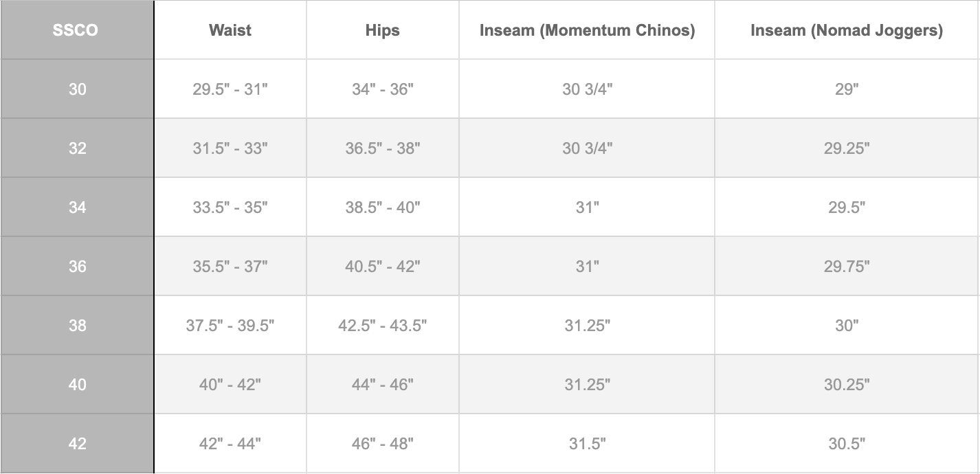Viewport: 980px width, 474px height.
Task: Click the SSCO header cell
Action: [77, 30]
